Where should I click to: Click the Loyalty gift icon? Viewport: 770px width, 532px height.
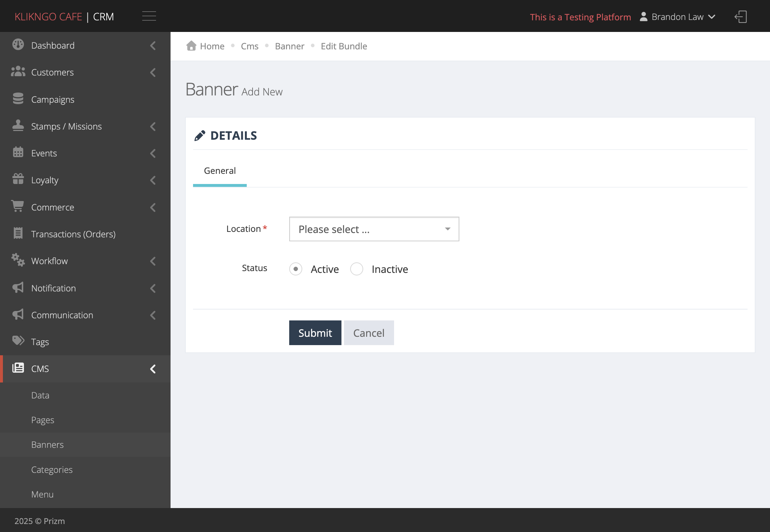pyautogui.click(x=18, y=179)
